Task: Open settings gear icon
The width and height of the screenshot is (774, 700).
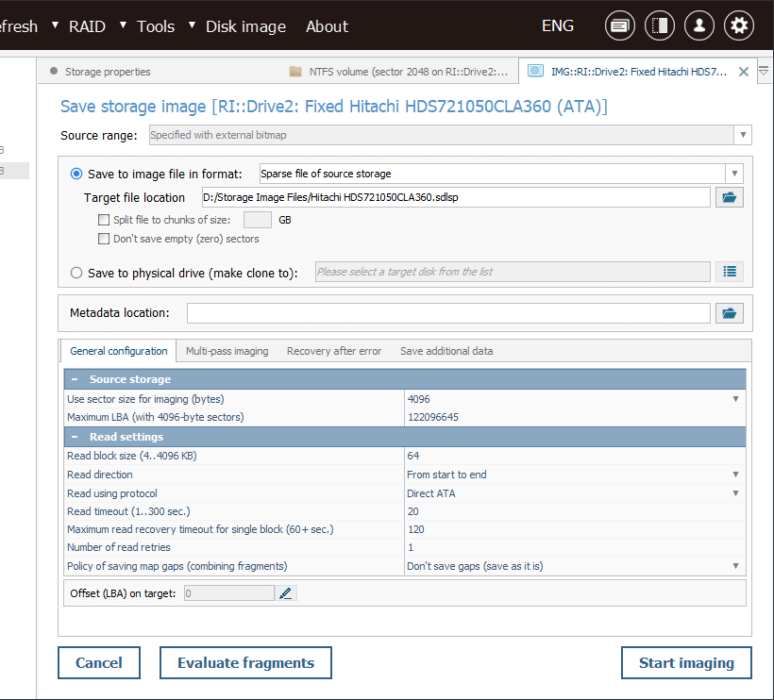Action: tap(739, 26)
